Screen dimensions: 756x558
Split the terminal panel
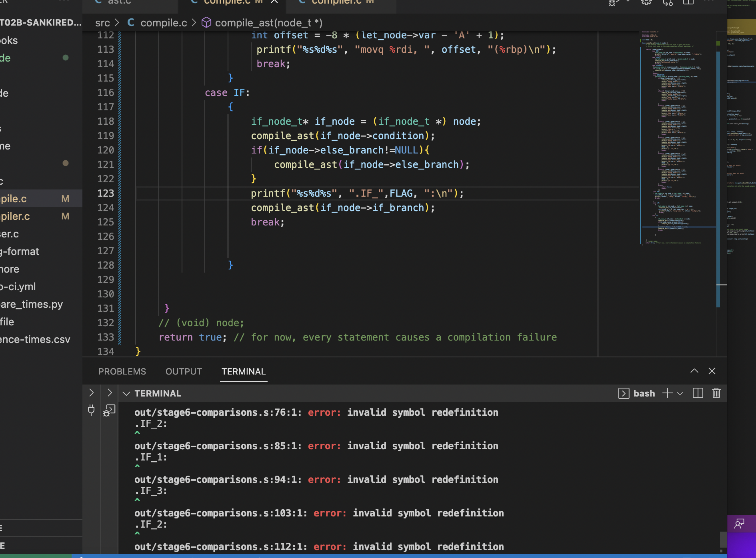tap(698, 393)
